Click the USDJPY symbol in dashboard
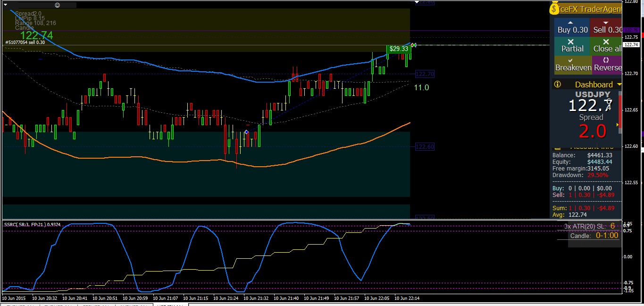The width and height of the screenshot is (644, 306). tap(593, 94)
